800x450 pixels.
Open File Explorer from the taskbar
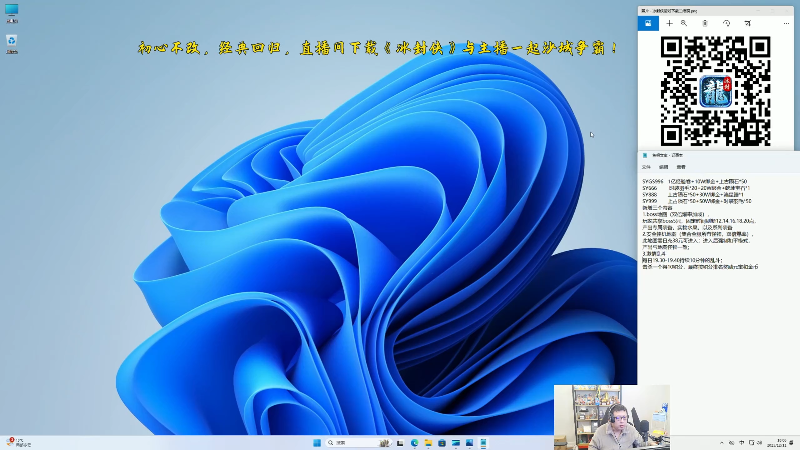428,443
